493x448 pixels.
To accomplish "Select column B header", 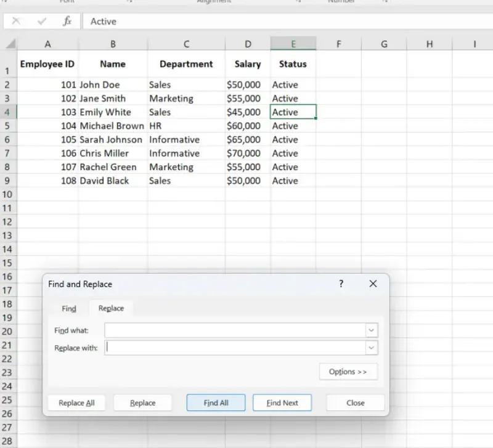I will click(113, 44).
